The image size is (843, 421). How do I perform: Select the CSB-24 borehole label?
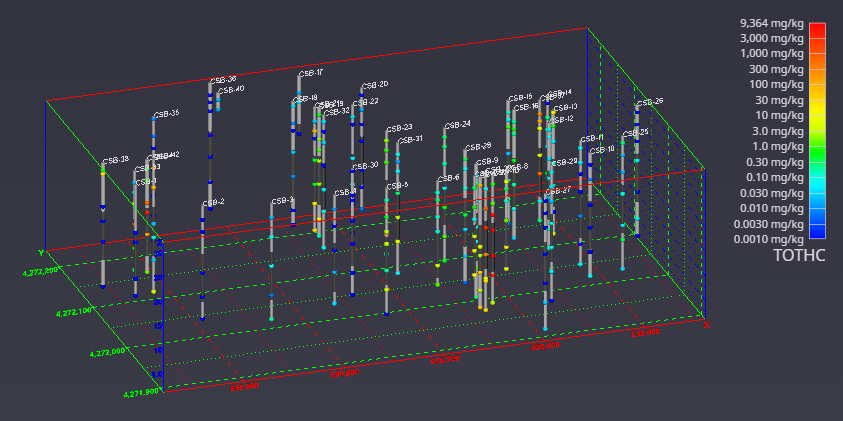click(458, 125)
